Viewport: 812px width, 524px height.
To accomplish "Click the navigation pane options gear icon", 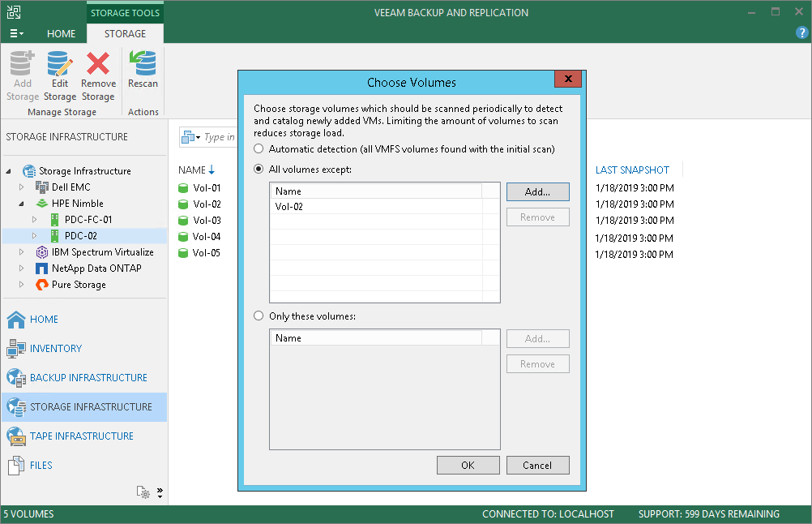I will pos(143,492).
